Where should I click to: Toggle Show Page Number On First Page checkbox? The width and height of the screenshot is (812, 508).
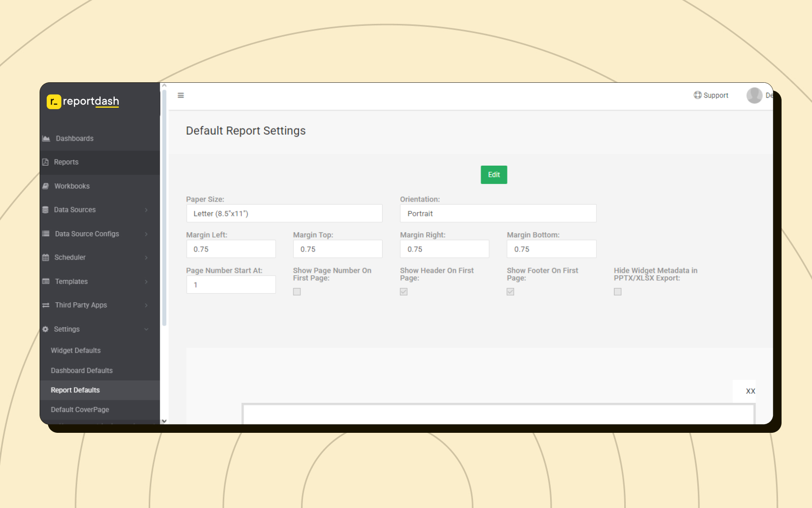coord(297,292)
